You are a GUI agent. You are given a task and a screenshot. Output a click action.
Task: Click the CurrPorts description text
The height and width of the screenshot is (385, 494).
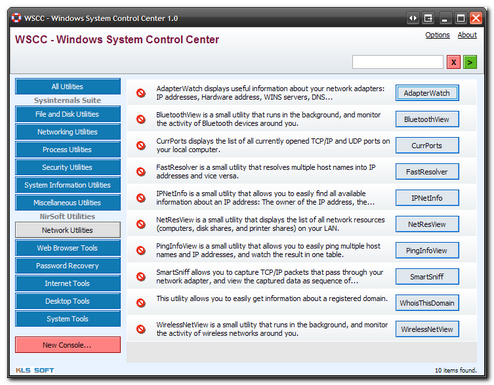coord(273,145)
